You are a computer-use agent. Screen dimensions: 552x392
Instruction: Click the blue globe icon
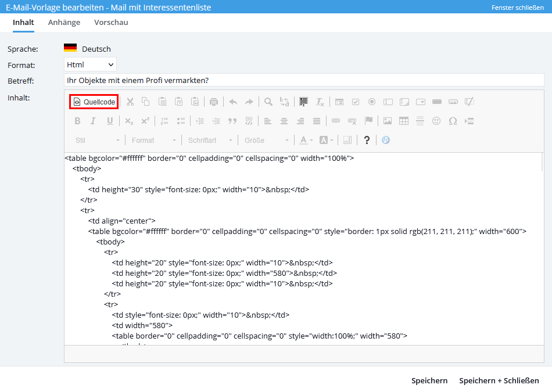pyautogui.click(x=385, y=140)
